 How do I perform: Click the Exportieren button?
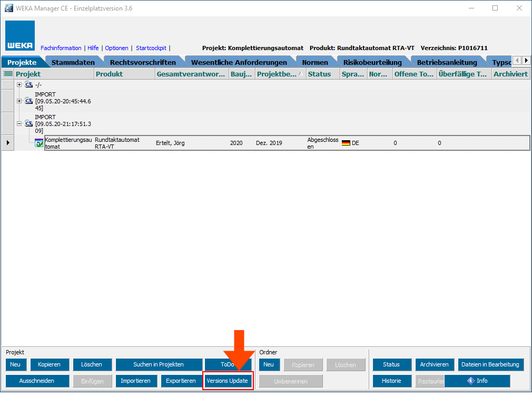pyautogui.click(x=181, y=381)
